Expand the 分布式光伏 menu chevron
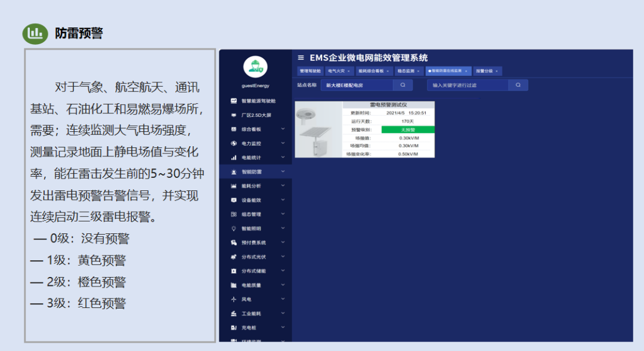Screen dimensions: 644x351 (x=283, y=257)
